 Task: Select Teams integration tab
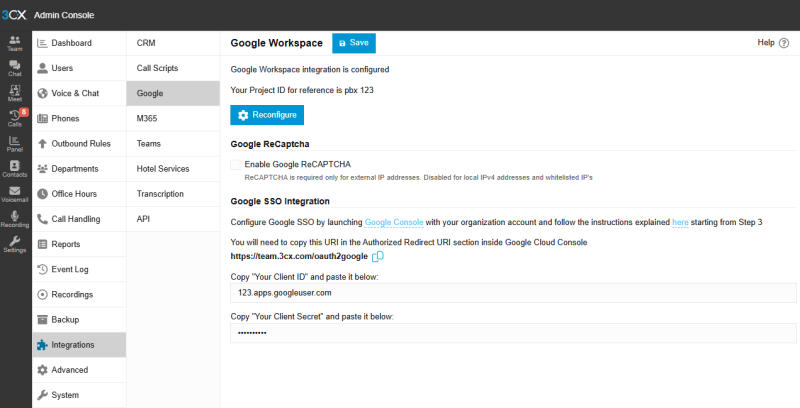[173, 143]
